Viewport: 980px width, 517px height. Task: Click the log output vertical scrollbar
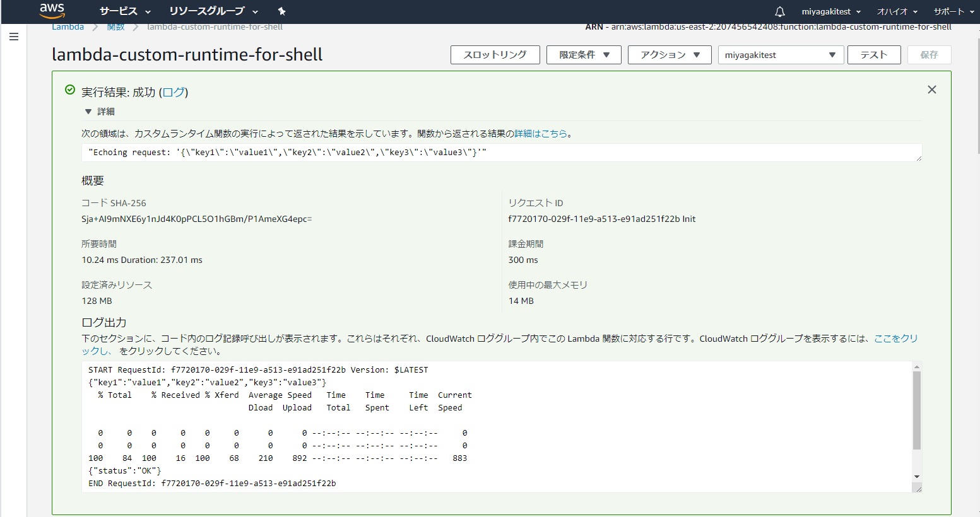[916, 410]
